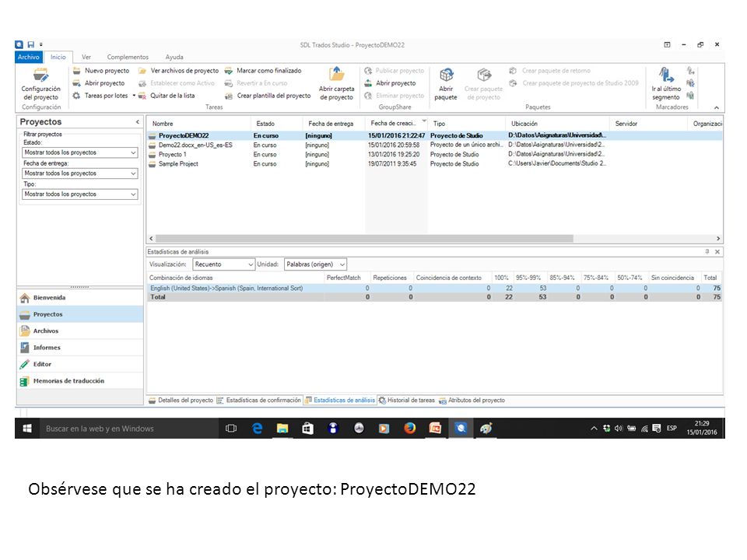This screenshot has height=560, width=747.
Task: Open the Informes view
Action: pos(80,348)
